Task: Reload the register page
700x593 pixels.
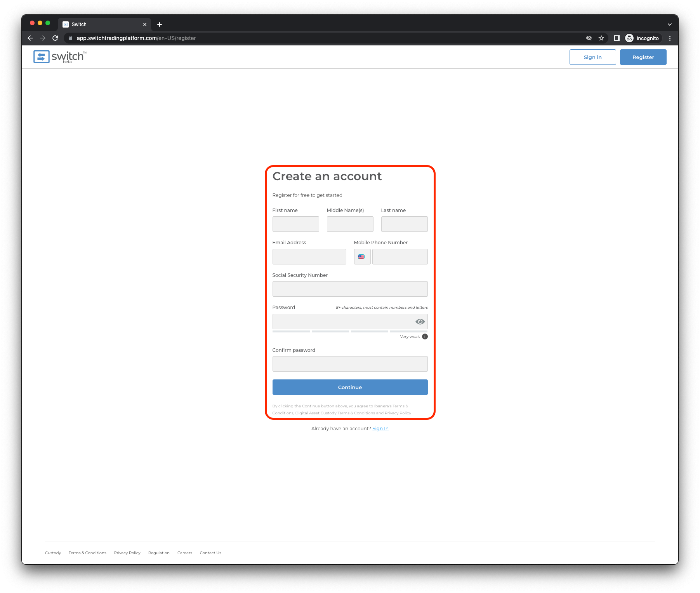Action: tap(55, 38)
